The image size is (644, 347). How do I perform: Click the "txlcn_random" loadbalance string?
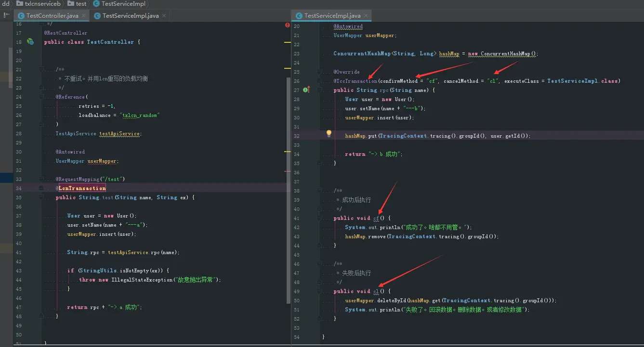point(140,115)
